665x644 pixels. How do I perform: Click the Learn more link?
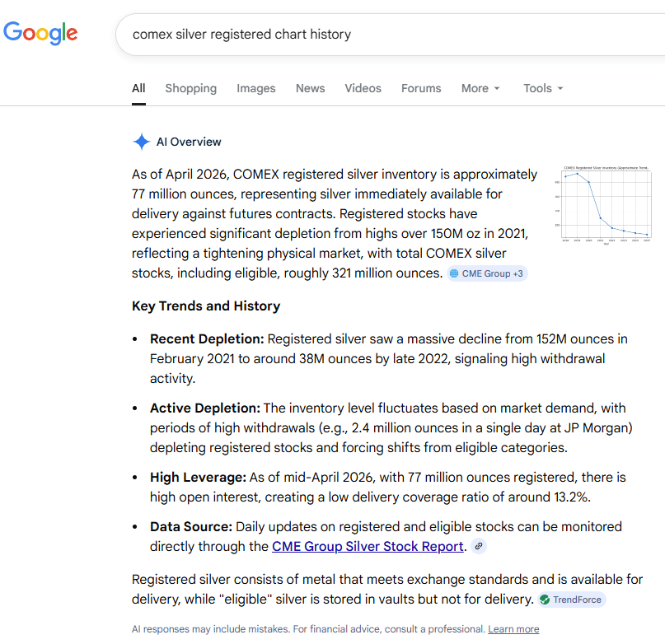(x=513, y=628)
